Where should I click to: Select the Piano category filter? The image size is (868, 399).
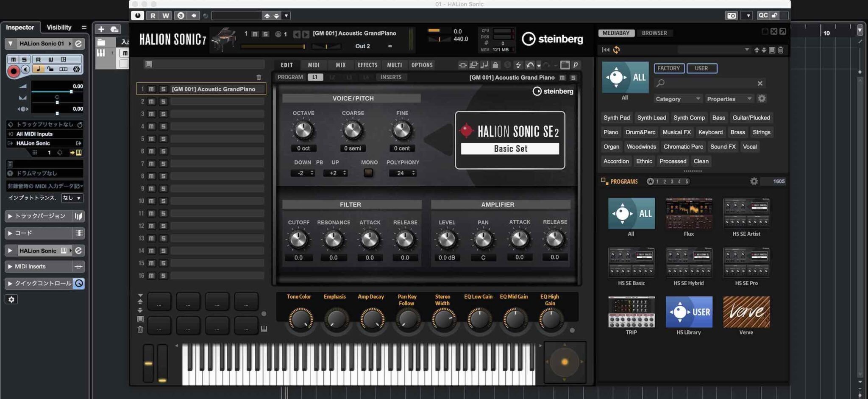point(610,132)
